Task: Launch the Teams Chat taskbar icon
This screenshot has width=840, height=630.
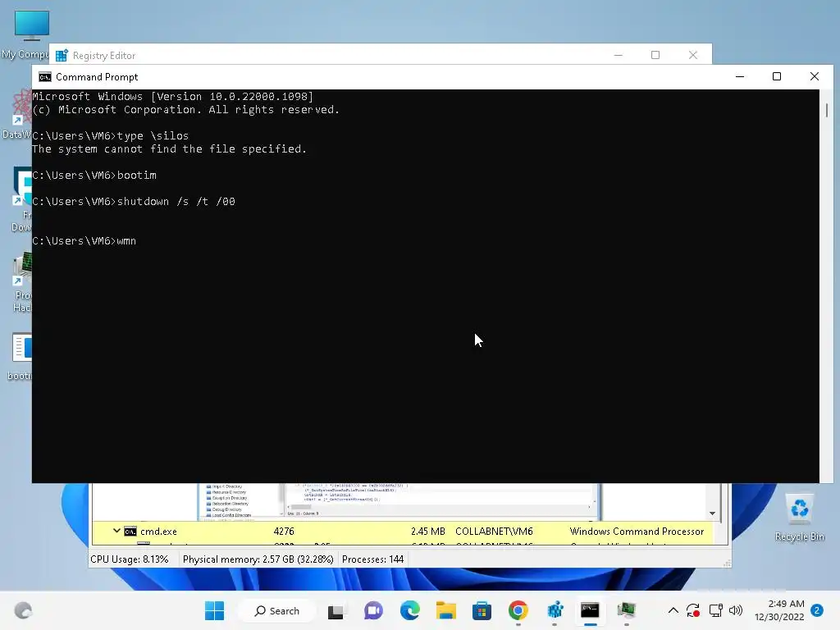Action: pyautogui.click(x=373, y=610)
